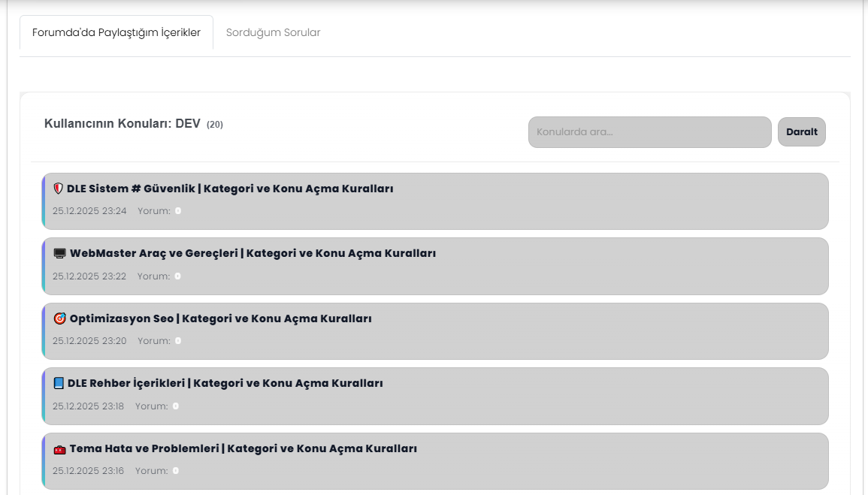Click the computer icon beside WebMaster topic
Image resolution: width=868 pixels, height=495 pixels.
pos(59,254)
